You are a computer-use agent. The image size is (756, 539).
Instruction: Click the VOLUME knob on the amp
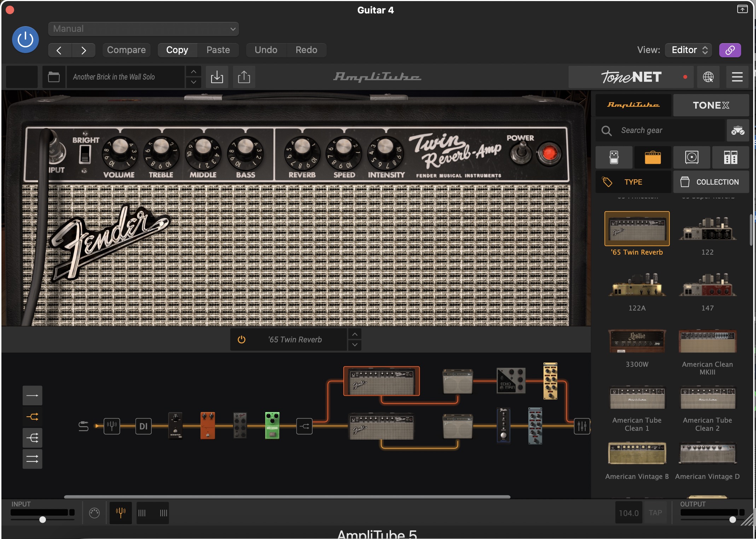tap(120, 153)
